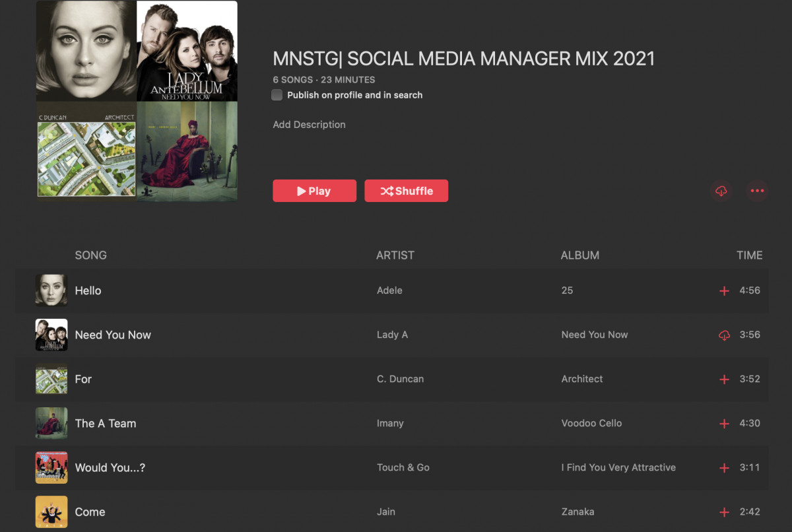Add The A Team with plus icon
Viewport: 792px width, 532px height.
pos(724,424)
